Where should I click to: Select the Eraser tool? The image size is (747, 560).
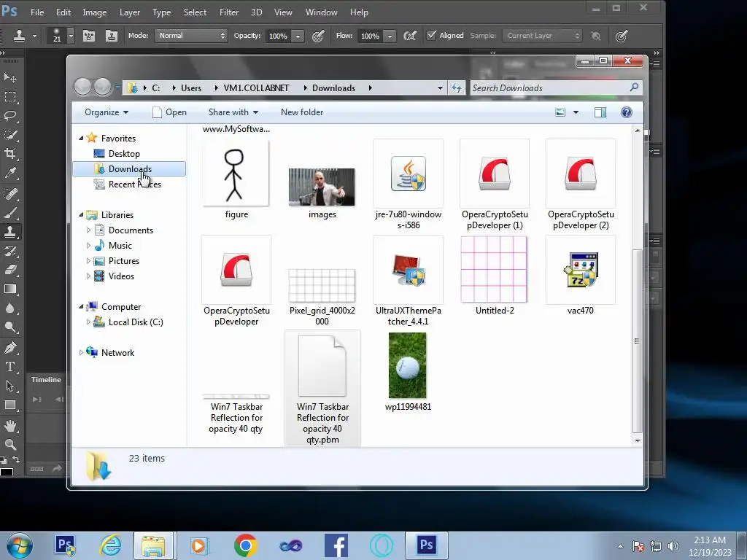point(10,270)
